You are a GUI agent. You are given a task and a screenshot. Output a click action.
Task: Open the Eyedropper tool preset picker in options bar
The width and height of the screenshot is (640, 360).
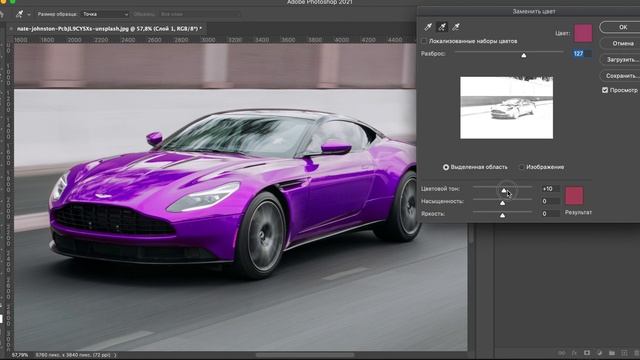(19, 14)
